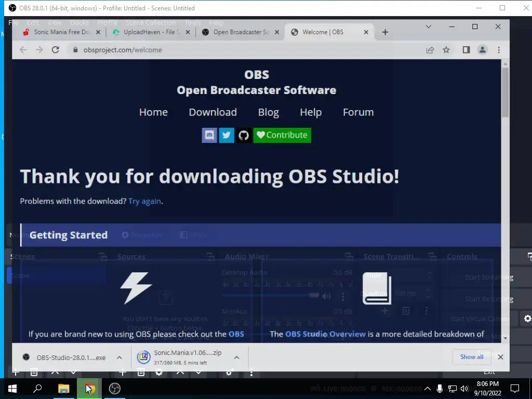Open Forum in site navigation
Screen dimensions: 532x399
point(358,112)
